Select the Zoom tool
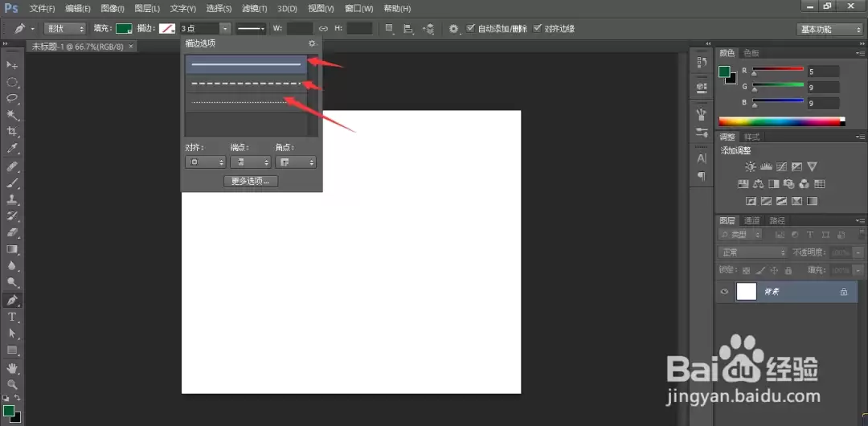The height and width of the screenshot is (426, 868). coord(11,384)
